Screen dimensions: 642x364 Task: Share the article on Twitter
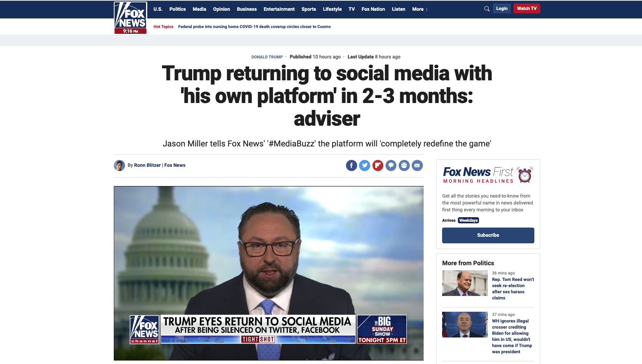[x=364, y=166]
